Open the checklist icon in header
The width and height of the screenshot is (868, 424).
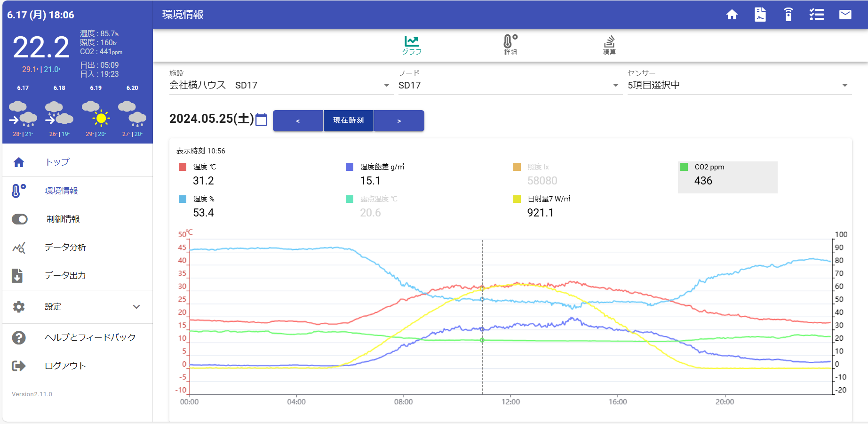tap(817, 15)
